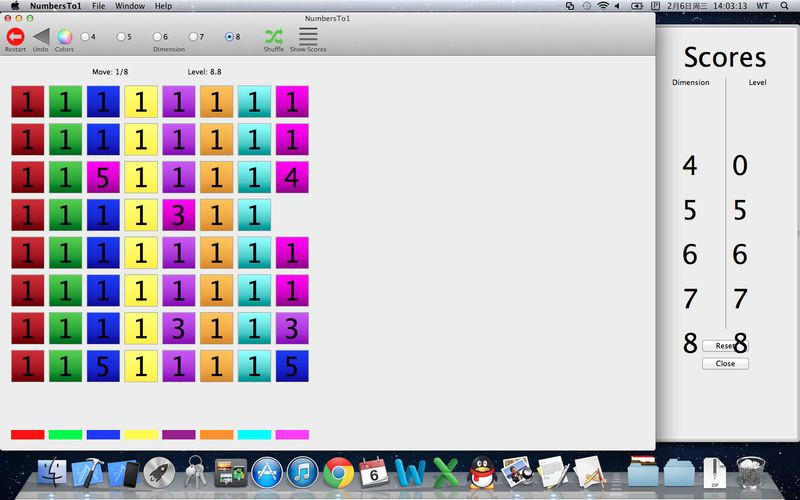This screenshot has width=800, height=500.
Task: Click level score 0 in Scores window
Action: pyautogui.click(x=740, y=166)
